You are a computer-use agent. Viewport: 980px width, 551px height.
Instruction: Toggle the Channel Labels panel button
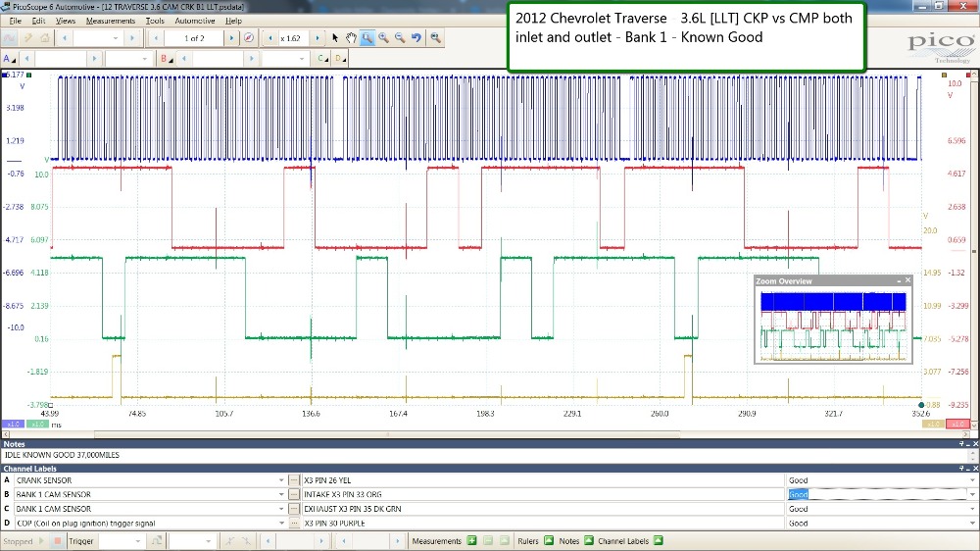(658, 540)
